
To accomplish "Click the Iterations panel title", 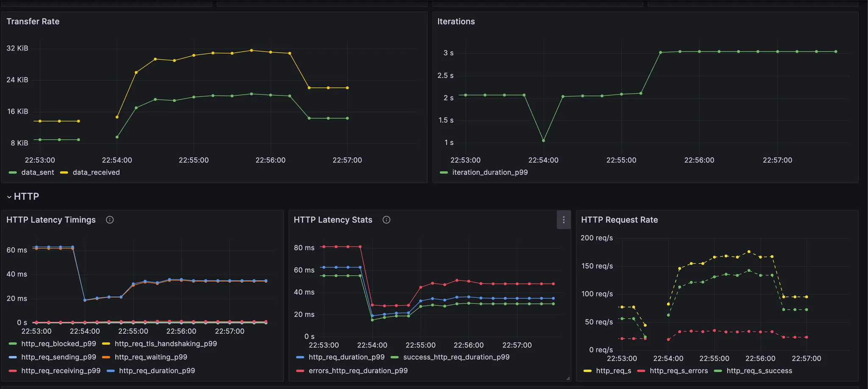I will [x=456, y=22].
